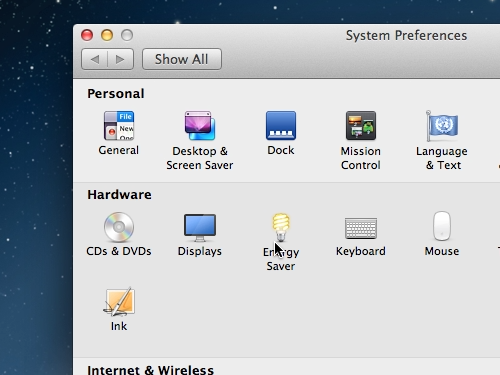Click the Personal section heading
Image resolution: width=500 pixels, height=375 pixels.
point(116,94)
